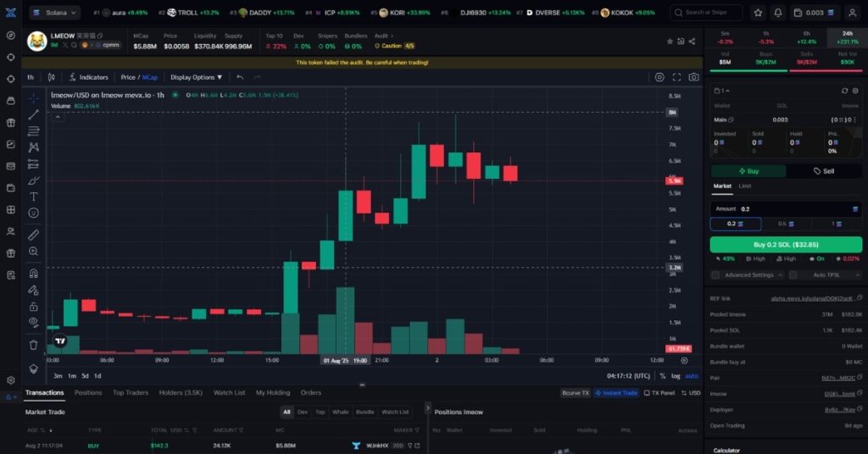Click the trash icon to remove drawings
This screenshot has width=868, height=454.
point(34,345)
